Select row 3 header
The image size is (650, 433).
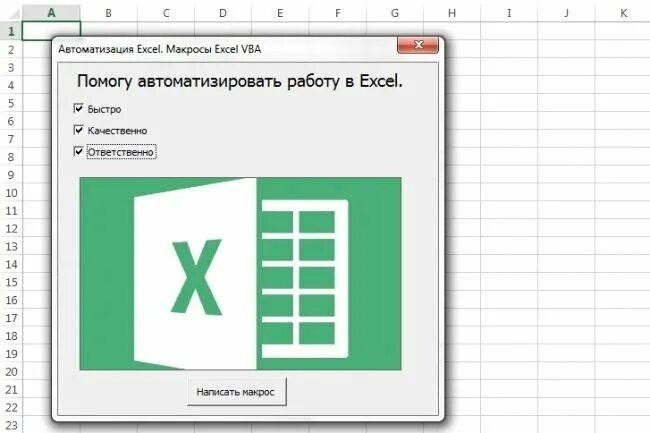[x=11, y=67]
